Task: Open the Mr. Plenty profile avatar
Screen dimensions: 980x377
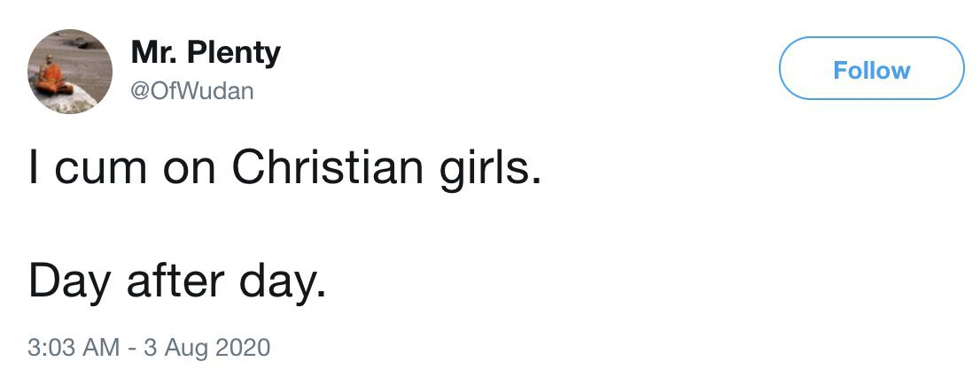Action: click(x=70, y=72)
